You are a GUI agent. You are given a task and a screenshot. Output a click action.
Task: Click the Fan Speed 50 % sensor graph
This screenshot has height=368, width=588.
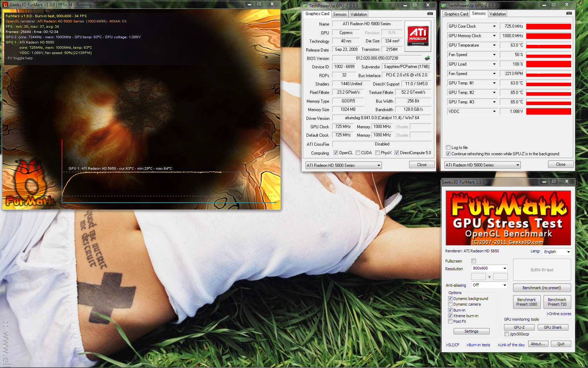coord(548,55)
